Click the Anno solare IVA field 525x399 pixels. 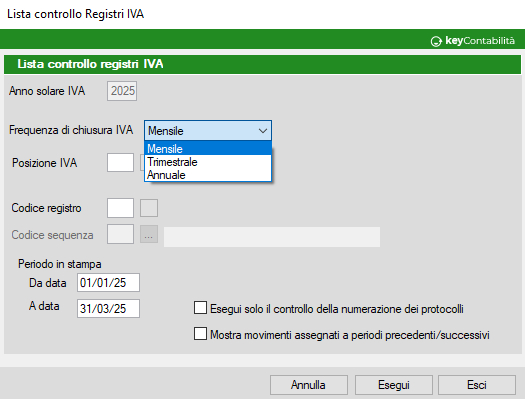pos(122,91)
